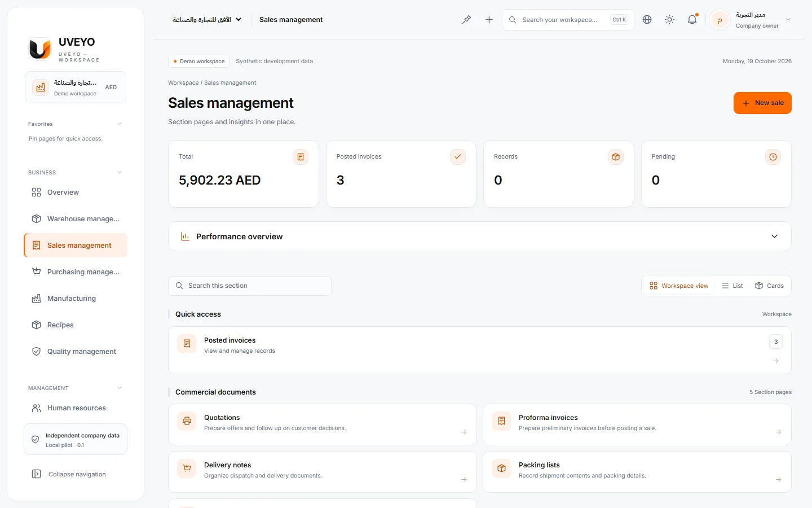Click Independent company data shield icon
812x508 pixels.
pos(35,439)
